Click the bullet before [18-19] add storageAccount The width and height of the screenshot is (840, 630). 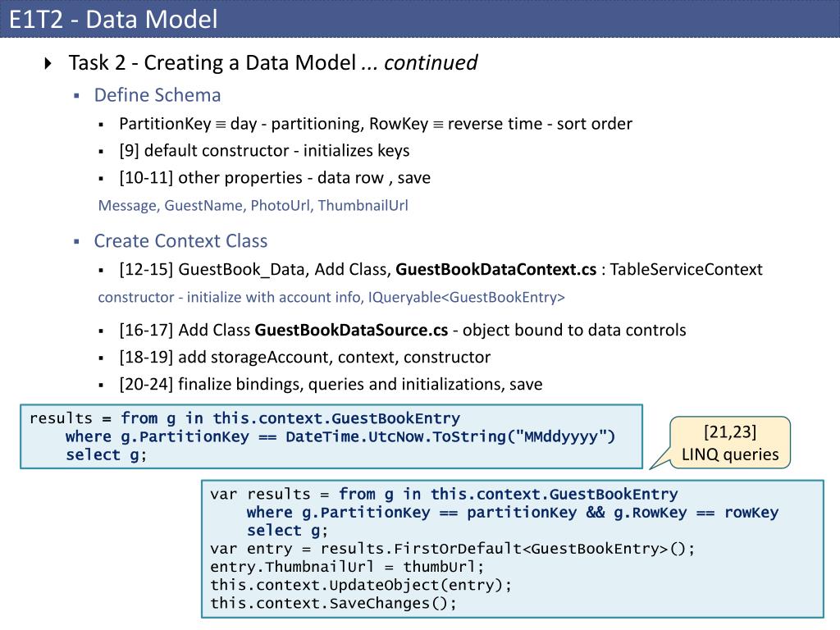point(101,358)
